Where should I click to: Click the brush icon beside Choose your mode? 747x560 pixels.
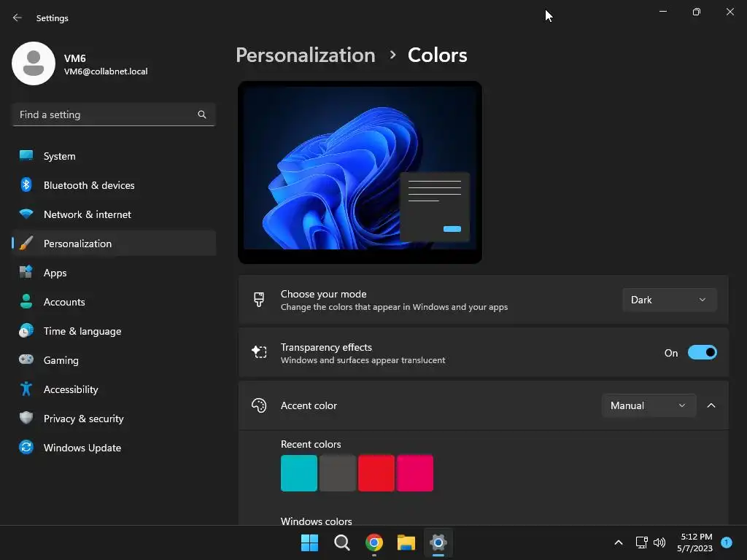tap(259, 300)
